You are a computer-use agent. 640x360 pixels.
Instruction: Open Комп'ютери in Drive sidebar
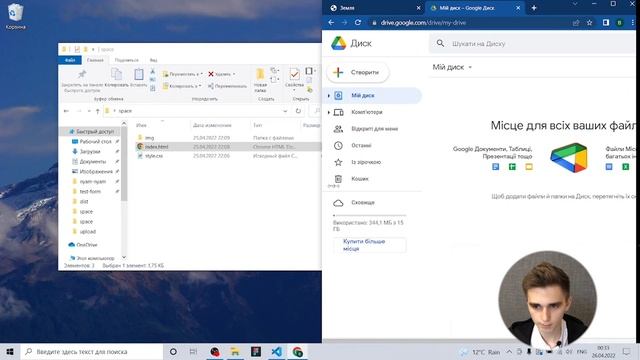click(x=367, y=112)
